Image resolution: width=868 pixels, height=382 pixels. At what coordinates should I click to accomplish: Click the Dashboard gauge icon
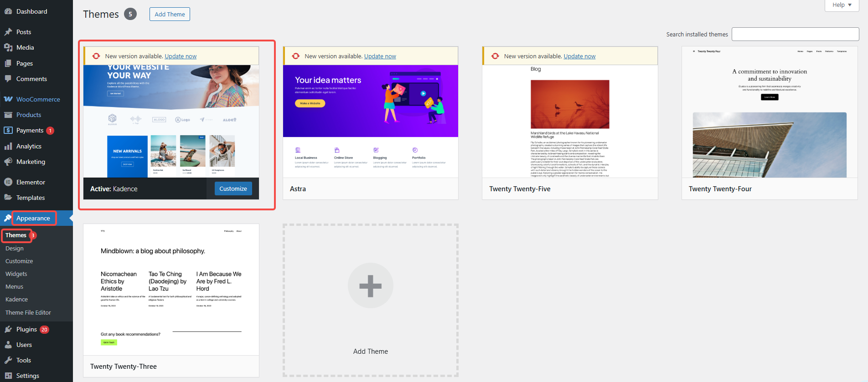tap(8, 11)
